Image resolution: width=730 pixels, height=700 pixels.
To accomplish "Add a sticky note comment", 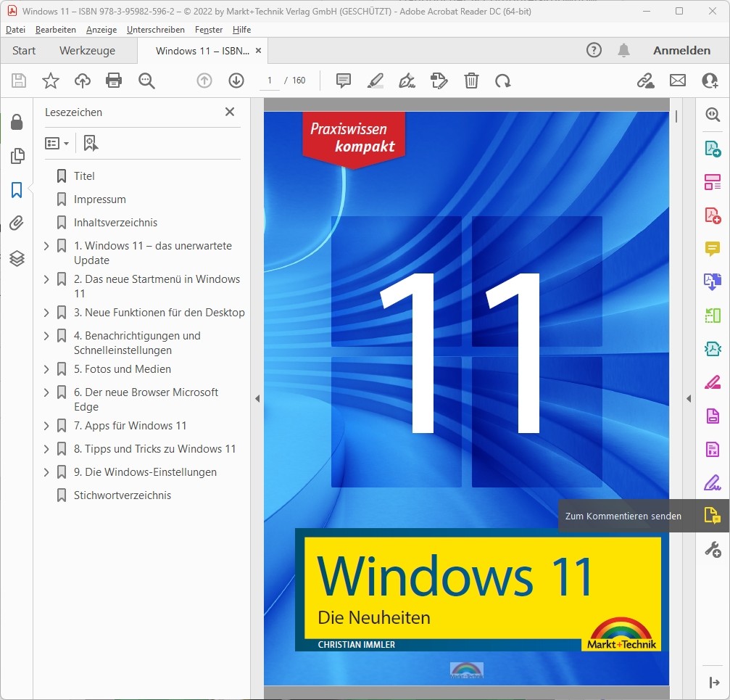I will tap(344, 81).
